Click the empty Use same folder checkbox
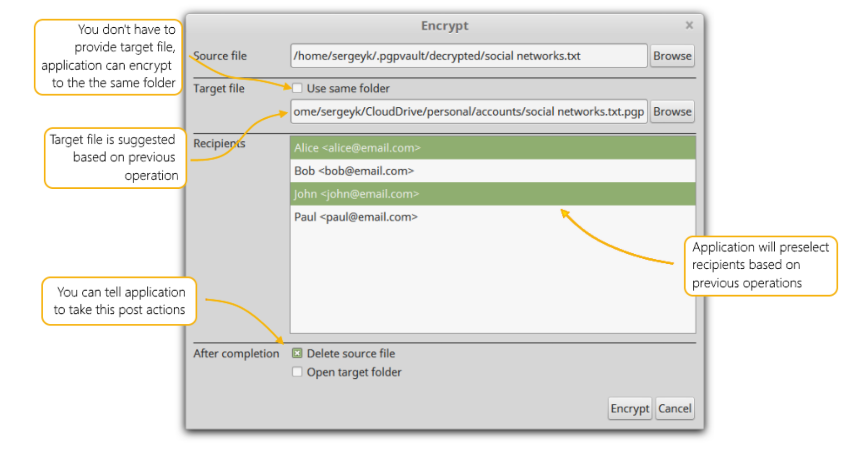 coord(297,88)
